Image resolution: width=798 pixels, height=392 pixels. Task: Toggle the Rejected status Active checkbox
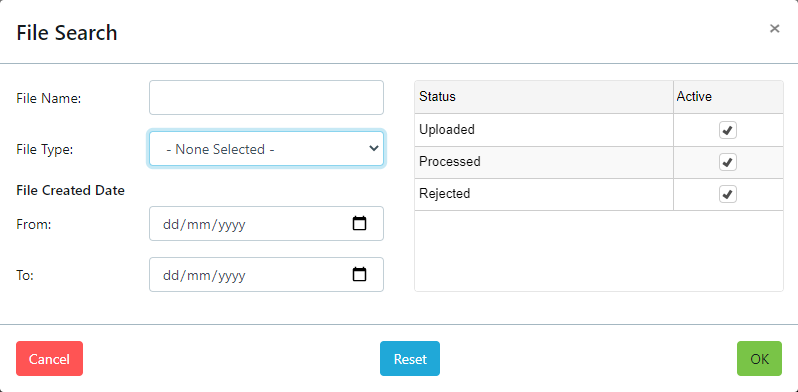click(728, 194)
